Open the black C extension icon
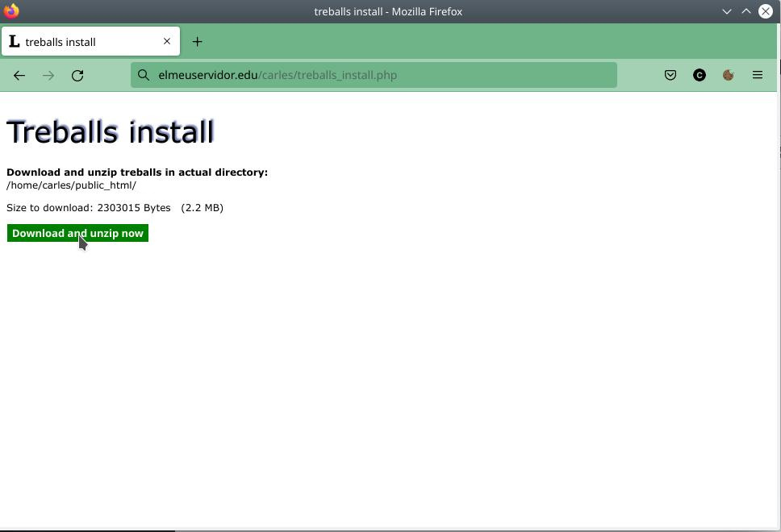Screen dimensions: 781x532 pyautogui.click(x=700, y=75)
